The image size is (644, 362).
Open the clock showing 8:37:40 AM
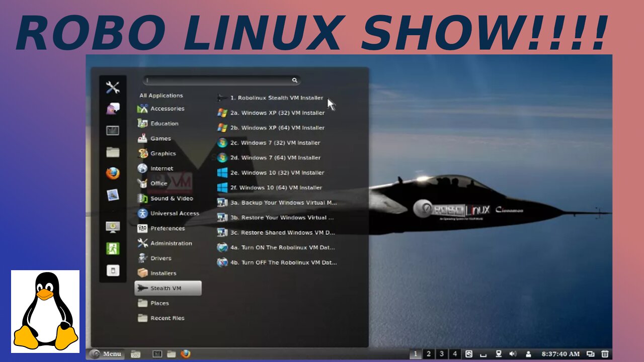[x=560, y=354]
